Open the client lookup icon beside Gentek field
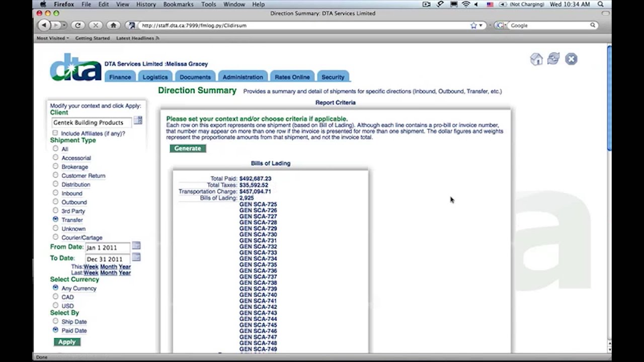This screenshot has height=362, width=644. [x=138, y=121]
